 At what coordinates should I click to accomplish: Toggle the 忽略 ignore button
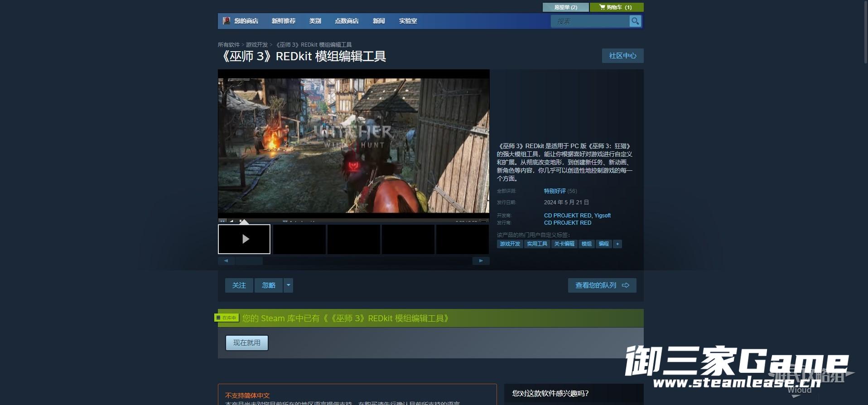pyautogui.click(x=269, y=285)
